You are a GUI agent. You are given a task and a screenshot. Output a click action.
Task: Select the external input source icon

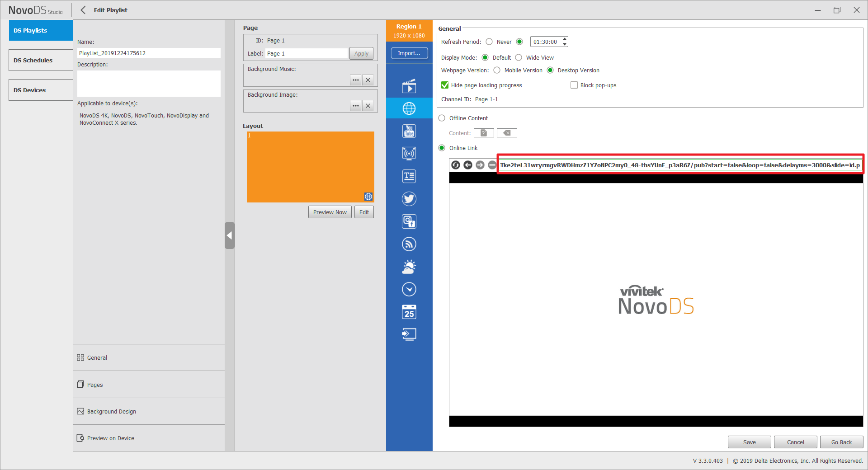coord(409,334)
